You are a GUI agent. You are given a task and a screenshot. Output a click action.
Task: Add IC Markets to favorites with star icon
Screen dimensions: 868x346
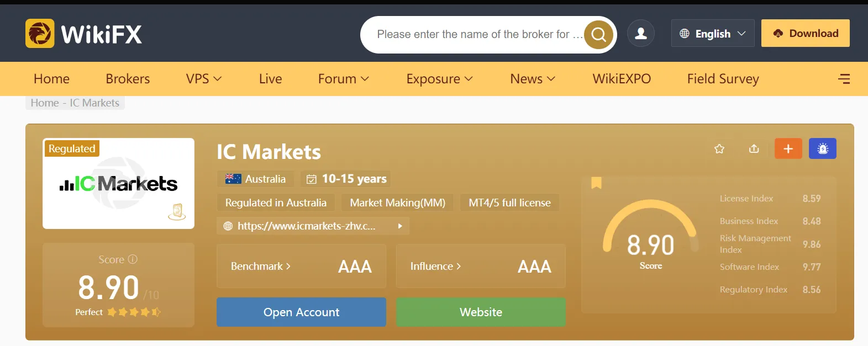click(x=719, y=148)
